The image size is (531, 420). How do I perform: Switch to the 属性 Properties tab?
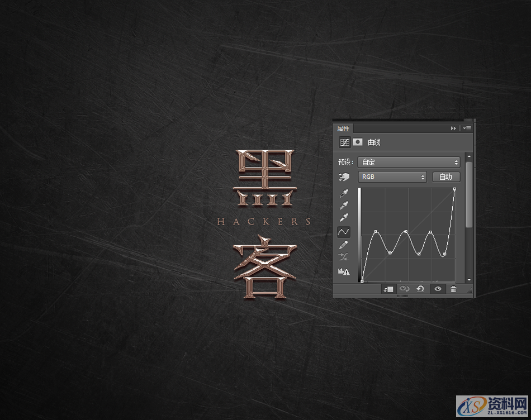click(344, 128)
